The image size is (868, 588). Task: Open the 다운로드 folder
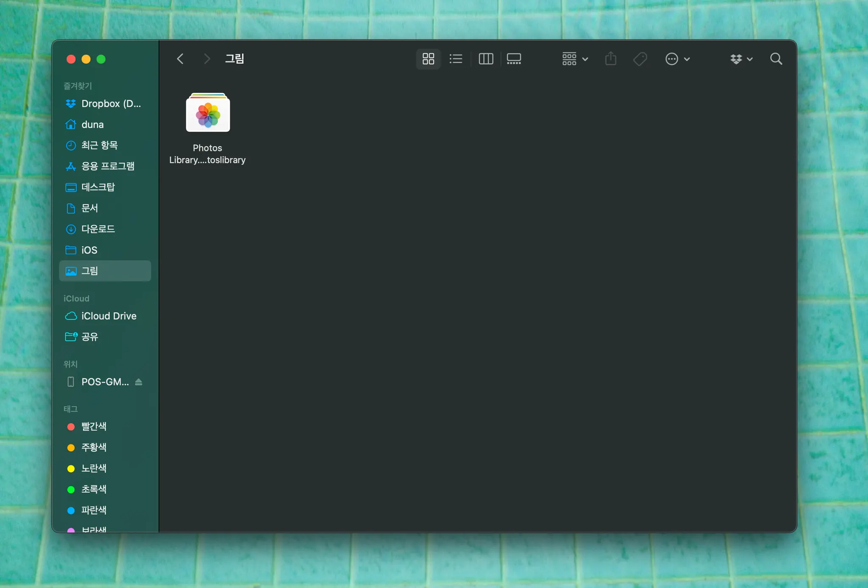(98, 229)
